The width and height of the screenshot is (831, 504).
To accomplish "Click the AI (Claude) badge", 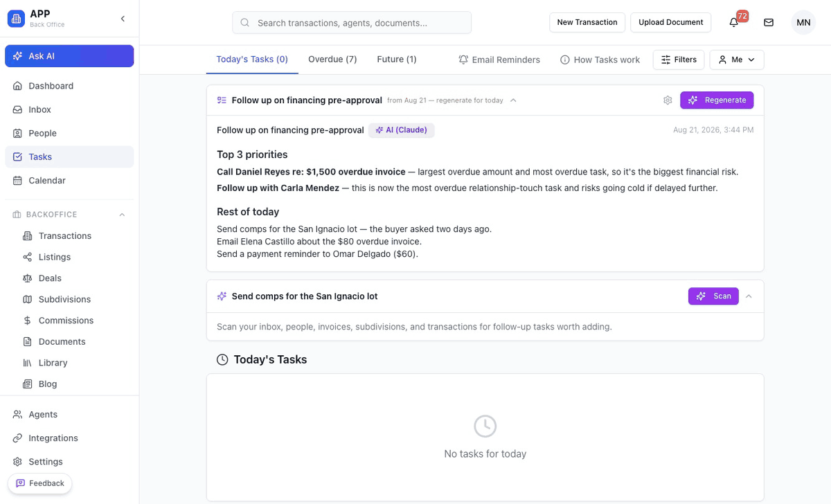I will [x=402, y=130].
